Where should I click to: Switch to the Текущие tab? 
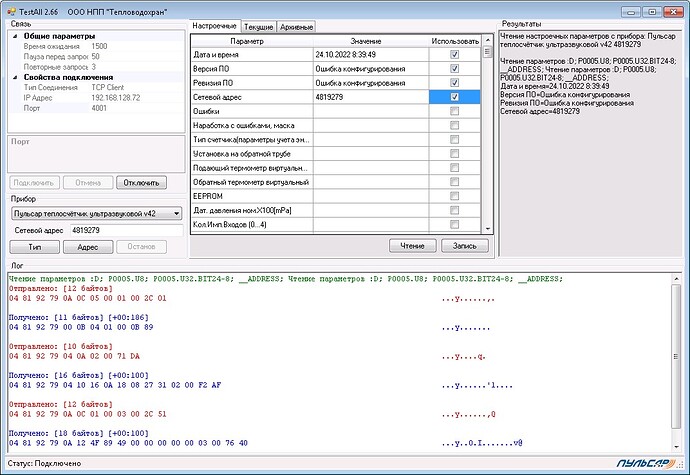click(x=259, y=27)
